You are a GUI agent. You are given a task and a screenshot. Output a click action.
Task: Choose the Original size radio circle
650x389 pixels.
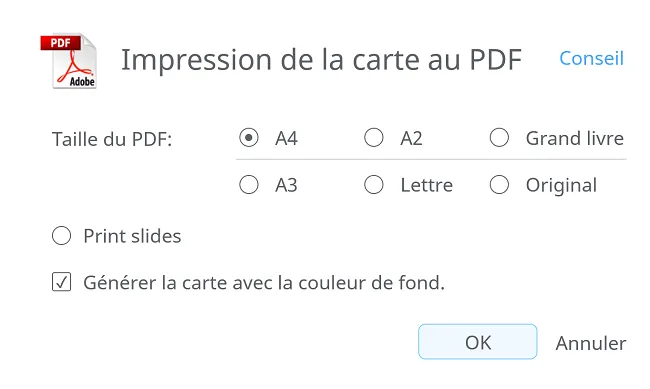[x=499, y=185]
